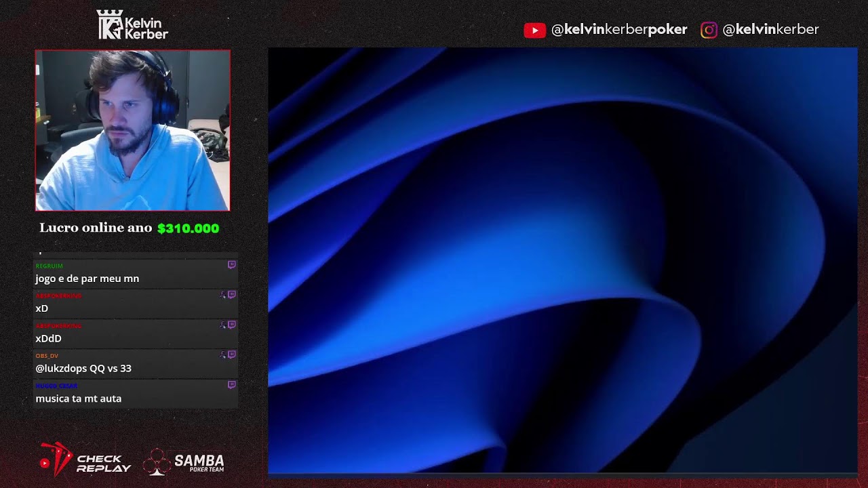Click the chat message 'xD'
The width and height of the screenshot is (868, 488).
pyautogui.click(x=42, y=308)
